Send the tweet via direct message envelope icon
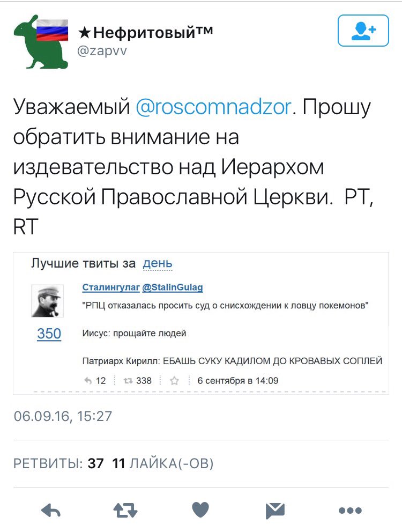 click(x=275, y=510)
